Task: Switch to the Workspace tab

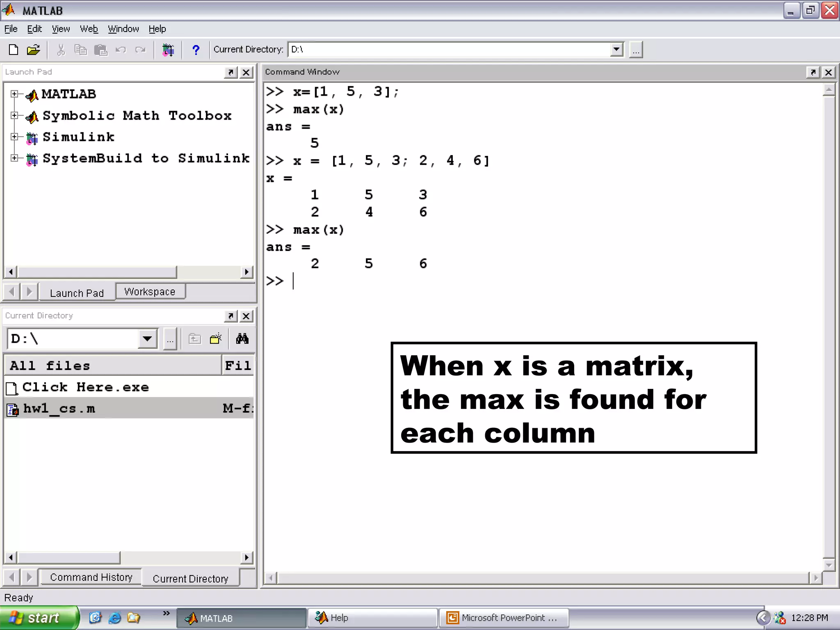Action: pyautogui.click(x=150, y=292)
